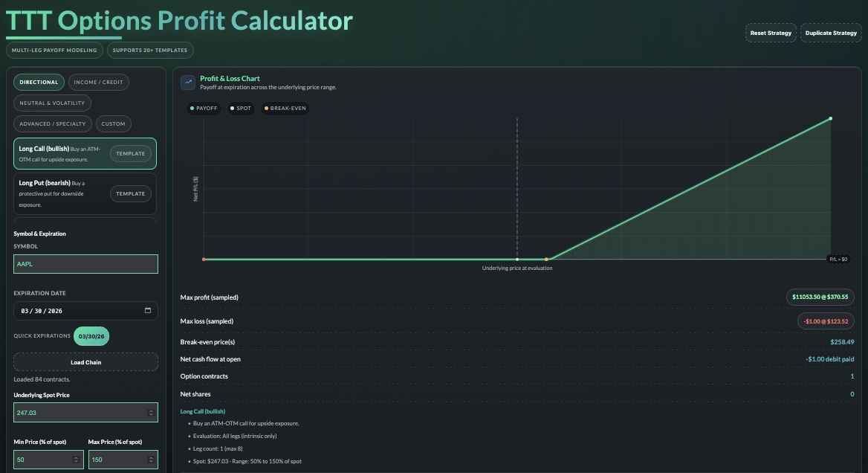Image resolution: width=868 pixels, height=473 pixels.
Task: Toggle the Payoff legend item
Action: pos(204,108)
